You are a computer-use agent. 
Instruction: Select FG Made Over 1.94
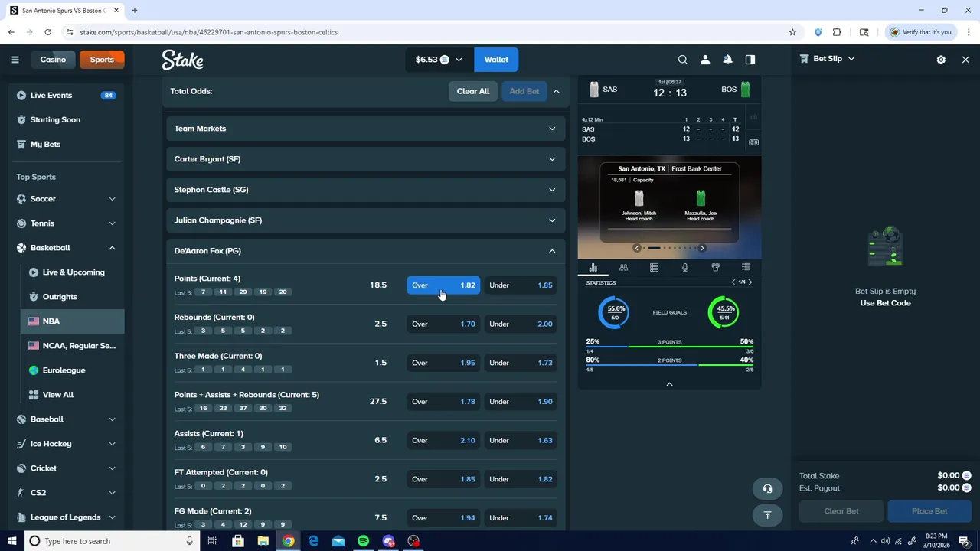[x=443, y=518]
